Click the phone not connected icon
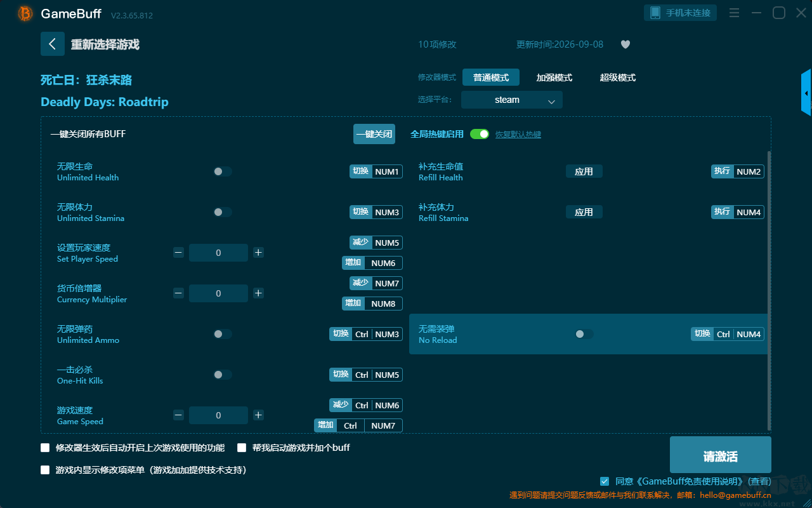 (x=655, y=13)
